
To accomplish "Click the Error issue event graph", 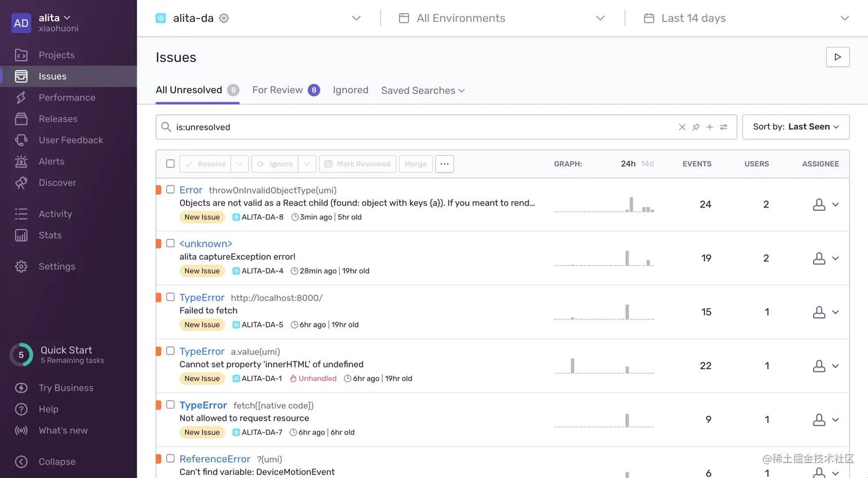I will coord(604,205).
